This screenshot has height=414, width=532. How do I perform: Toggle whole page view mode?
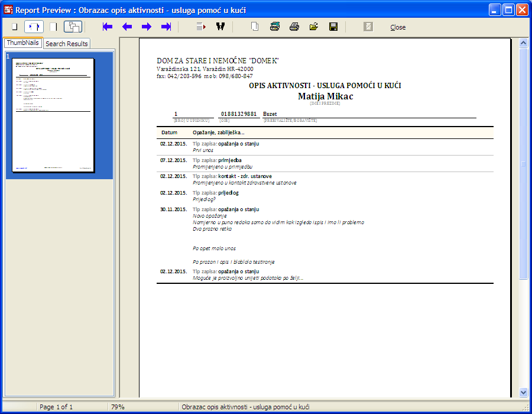tap(53, 27)
